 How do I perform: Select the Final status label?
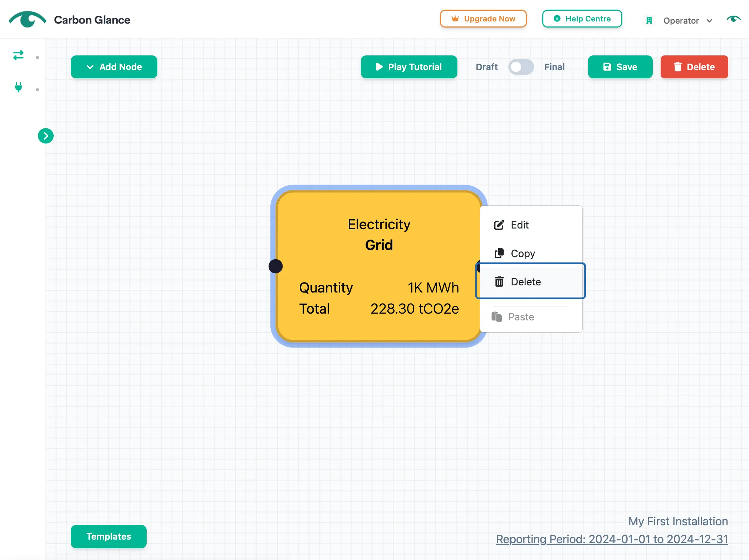pos(554,67)
